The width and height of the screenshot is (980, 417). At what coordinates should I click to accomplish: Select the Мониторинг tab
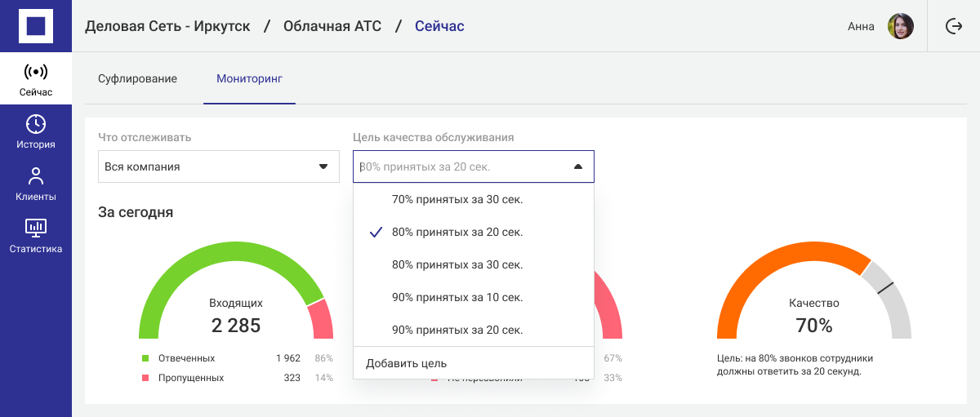249,79
